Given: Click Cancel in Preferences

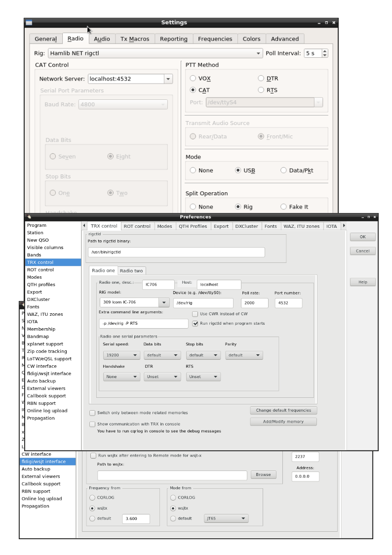Looking at the screenshot, I should [363, 251].
